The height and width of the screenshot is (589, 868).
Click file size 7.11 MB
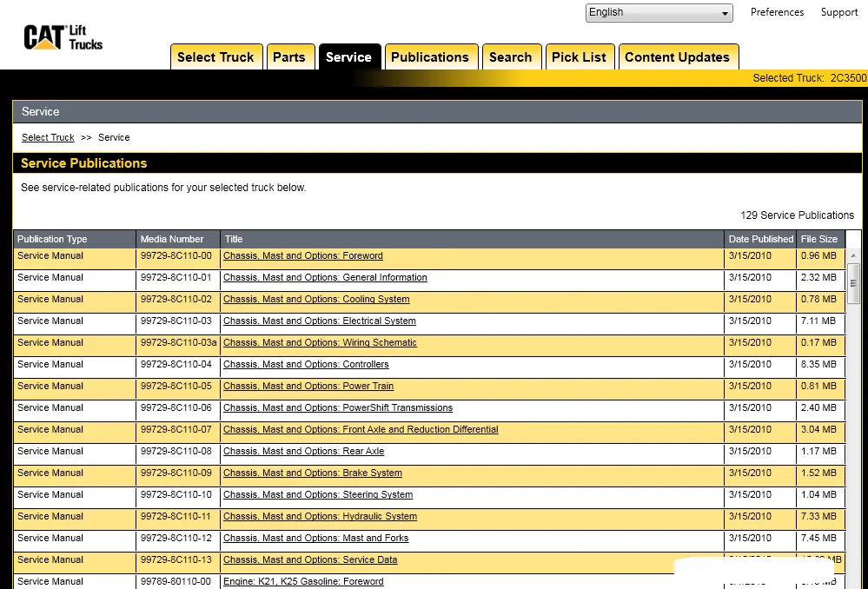coord(818,321)
